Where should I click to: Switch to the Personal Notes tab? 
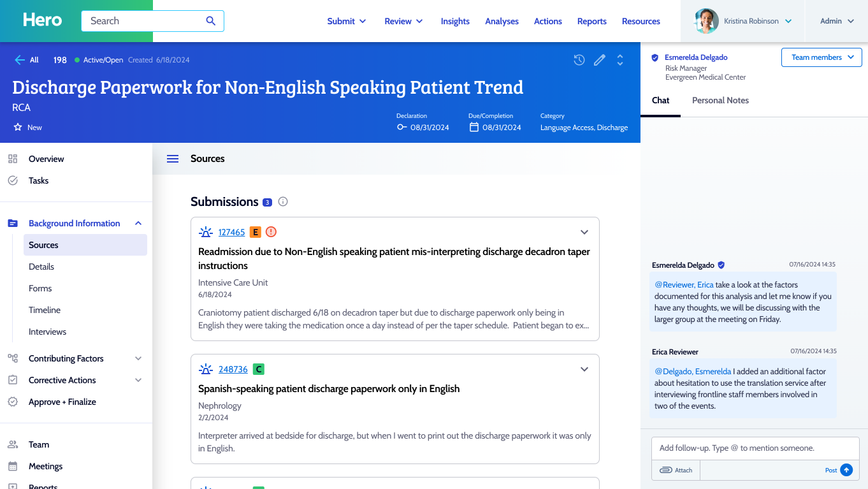(x=720, y=100)
